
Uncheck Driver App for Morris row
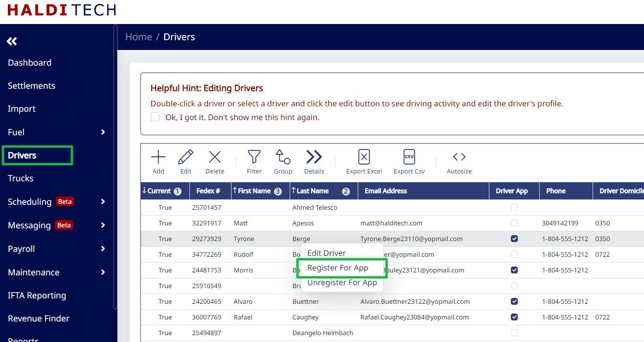(514, 270)
